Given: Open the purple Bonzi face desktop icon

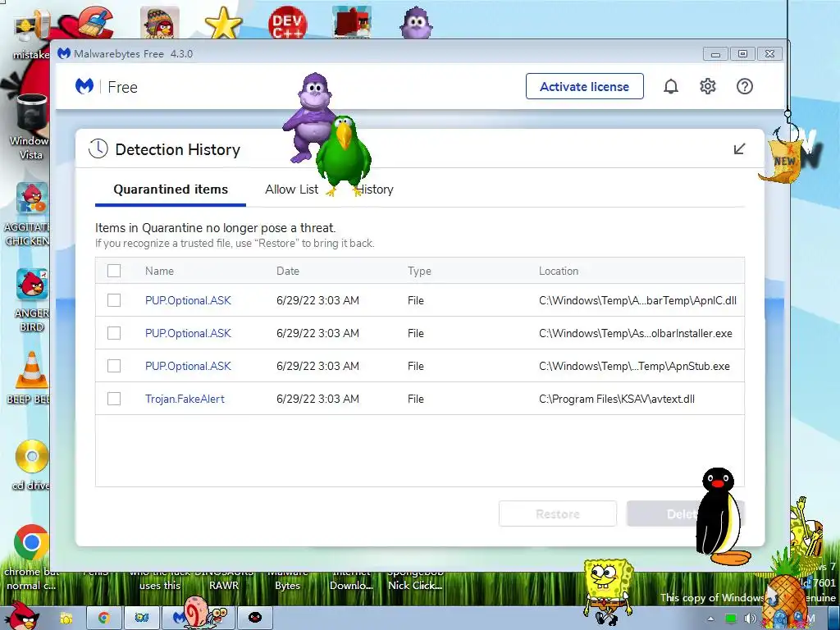Looking at the screenshot, I should tap(416, 22).
